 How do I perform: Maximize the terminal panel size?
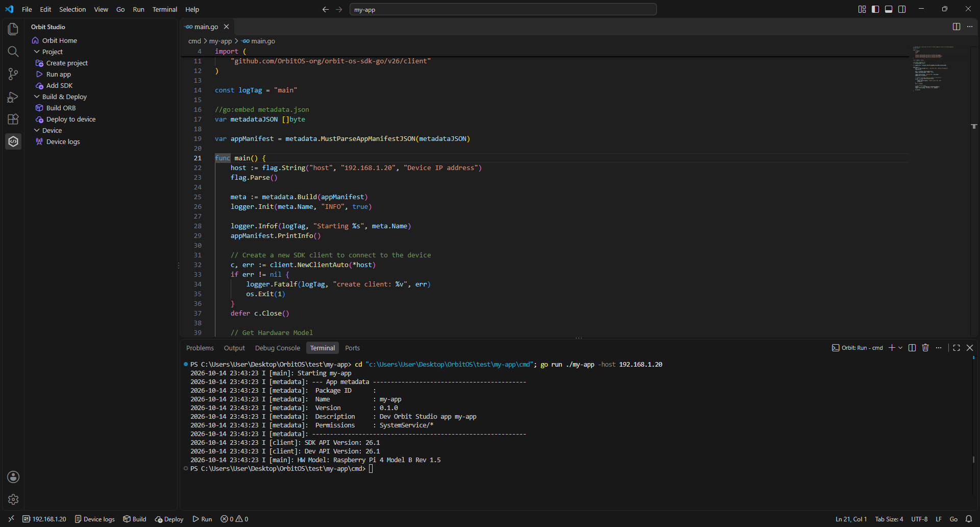click(x=957, y=348)
